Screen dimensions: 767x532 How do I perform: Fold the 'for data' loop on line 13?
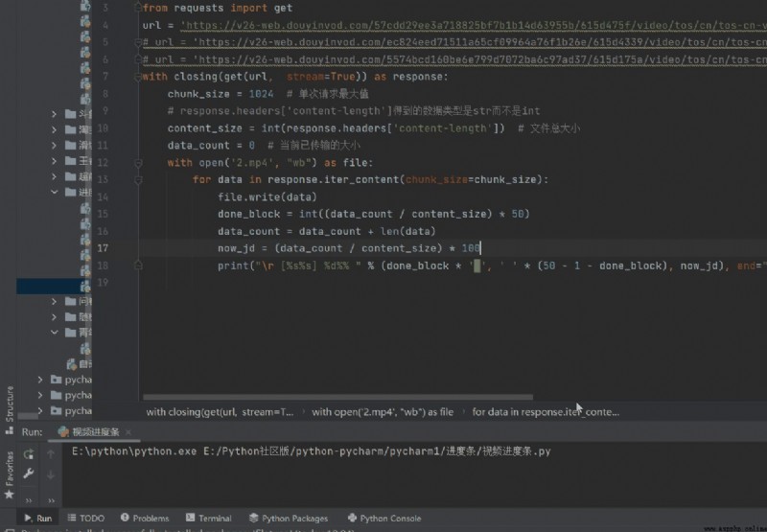[x=138, y=180]
